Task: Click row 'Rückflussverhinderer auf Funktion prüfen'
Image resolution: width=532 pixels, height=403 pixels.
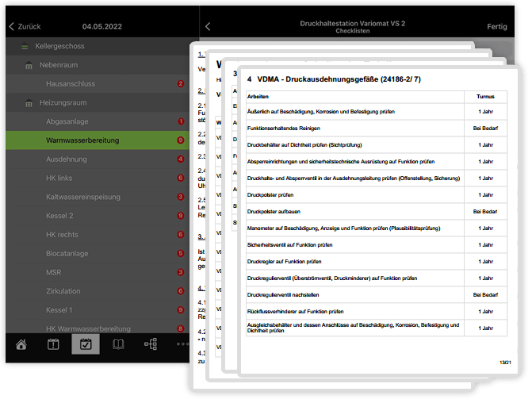Action: (x=377, y=311)
